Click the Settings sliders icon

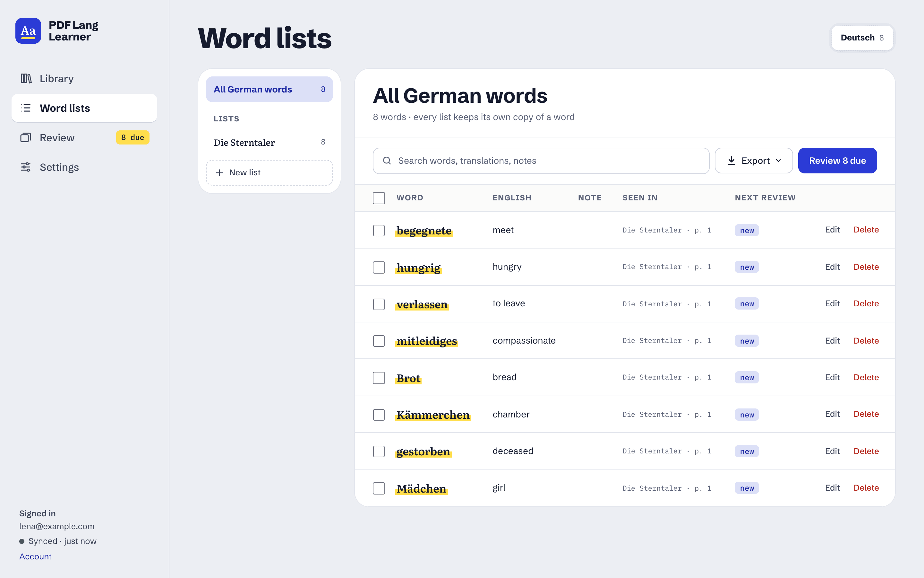(x=26, y=167)
